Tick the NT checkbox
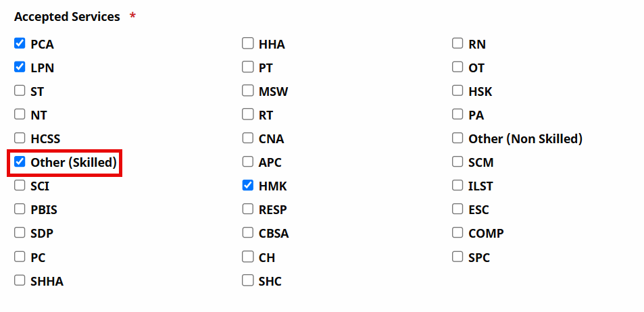Viewport: 644px width, 312px height. [20, 115]
